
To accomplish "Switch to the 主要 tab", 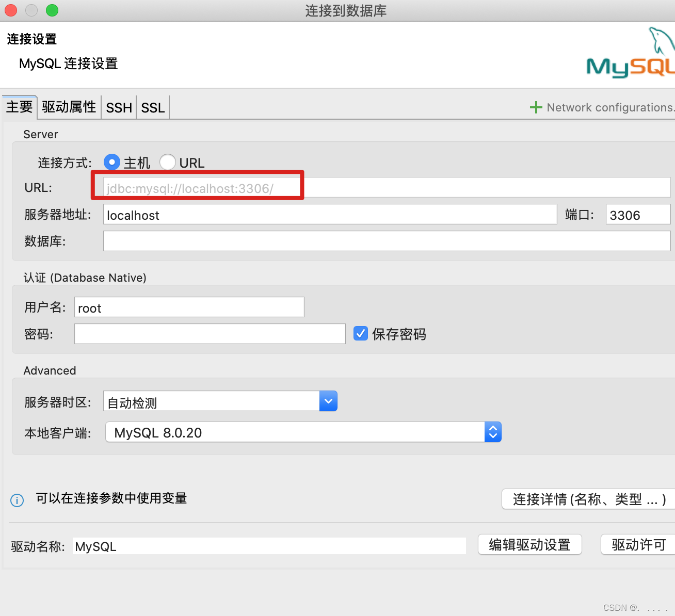I will pyautogui.click(x=20, y=107).
